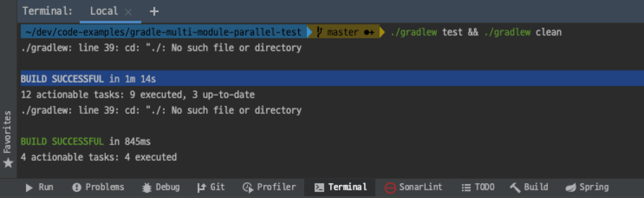Open the Build tool window
Image resolution: width=644 pixels, height=198 pixels.
[x=529, y=187]
